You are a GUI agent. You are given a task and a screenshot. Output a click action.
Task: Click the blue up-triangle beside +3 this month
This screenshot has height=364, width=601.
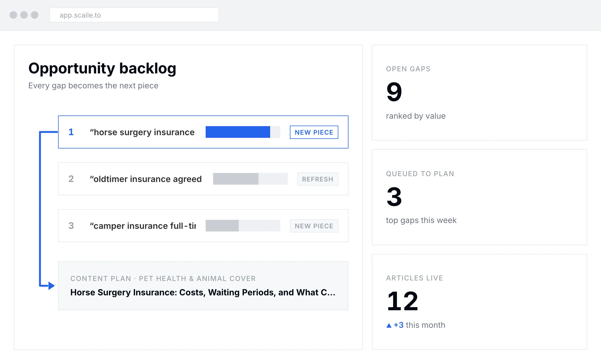(389, 325)
